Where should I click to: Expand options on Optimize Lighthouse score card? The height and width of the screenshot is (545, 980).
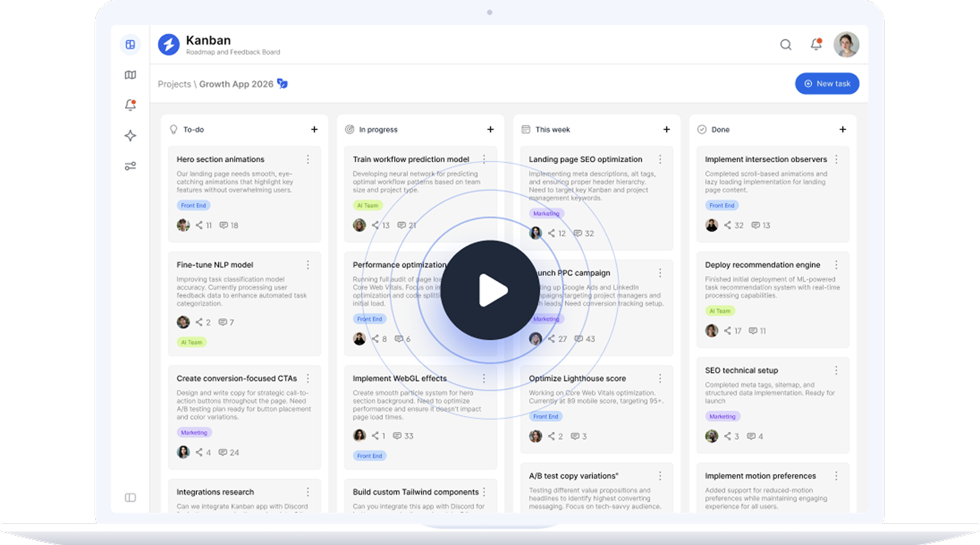660,379
